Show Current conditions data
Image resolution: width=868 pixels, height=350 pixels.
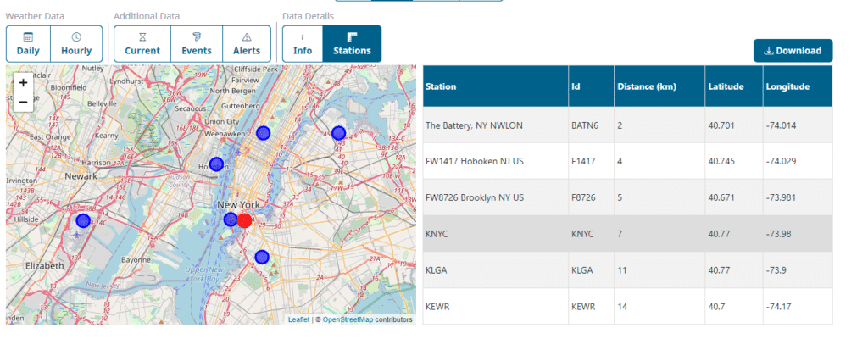[142, 43]
